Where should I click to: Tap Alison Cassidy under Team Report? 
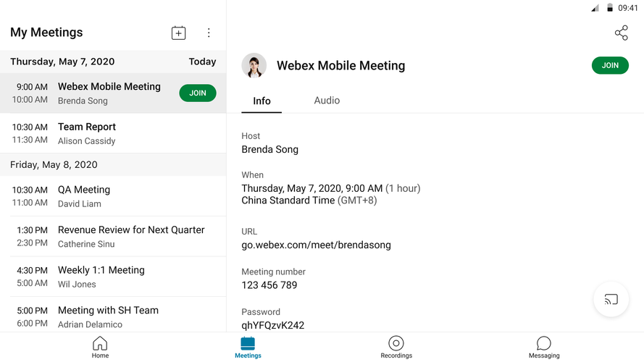tap(86, 141)
